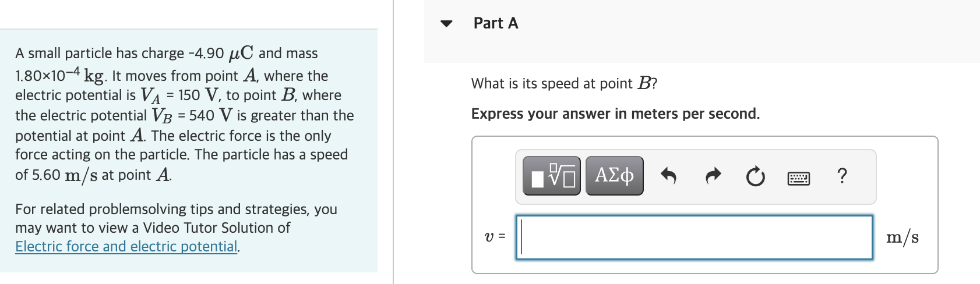Click the question text about speed at B
Viewport: 980px width, 284px height.
point(564,84)
